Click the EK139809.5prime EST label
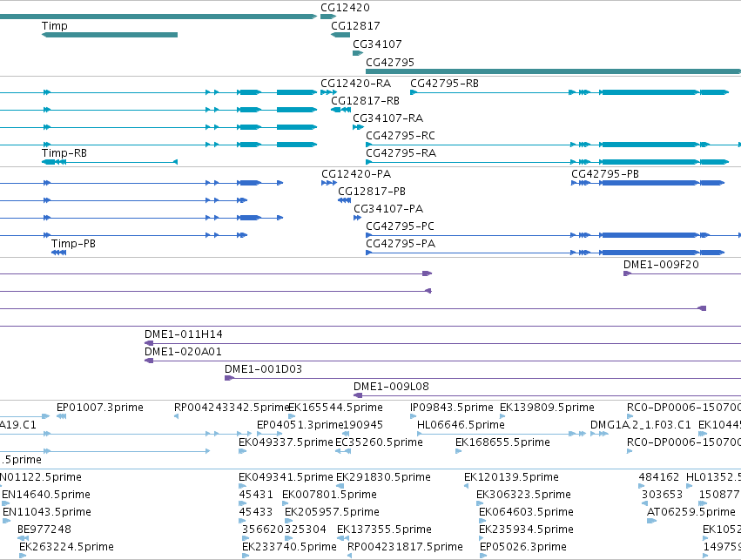This screenshot has height=560, width=741. [547, 408]
